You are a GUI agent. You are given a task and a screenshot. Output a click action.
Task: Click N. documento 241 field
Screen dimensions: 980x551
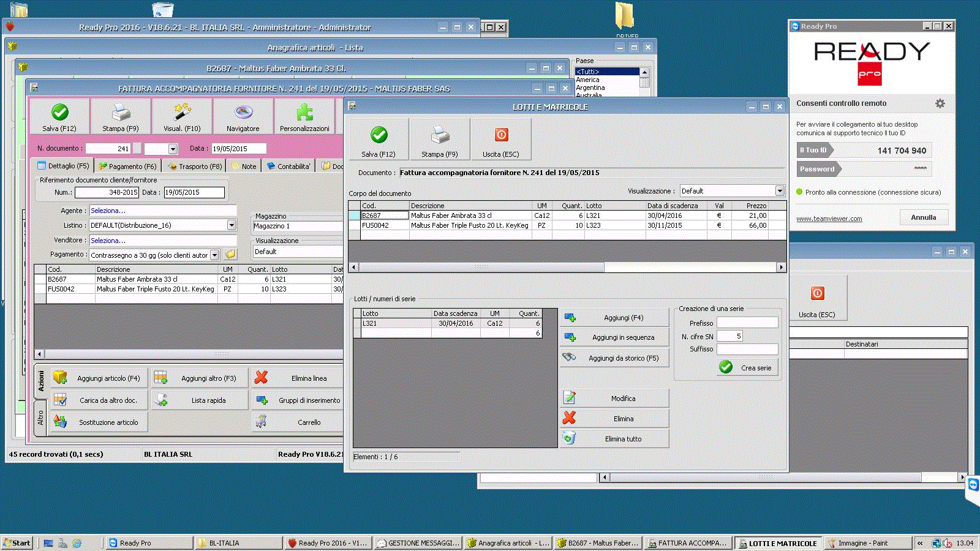pyautogui.click(x=108, y=149)
